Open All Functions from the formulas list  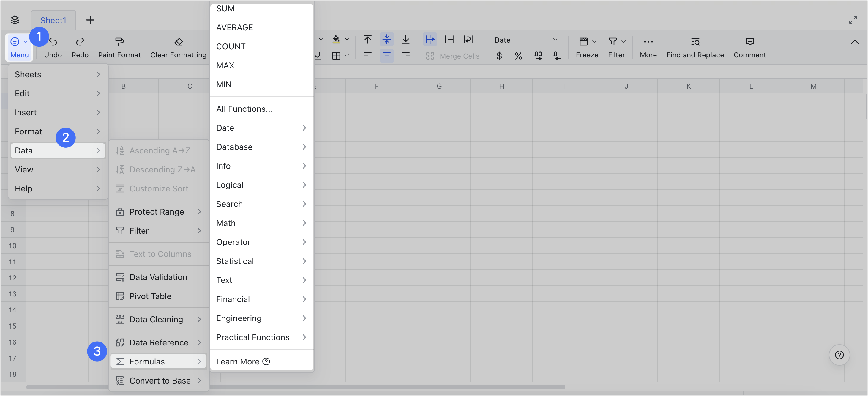point(244,109)
